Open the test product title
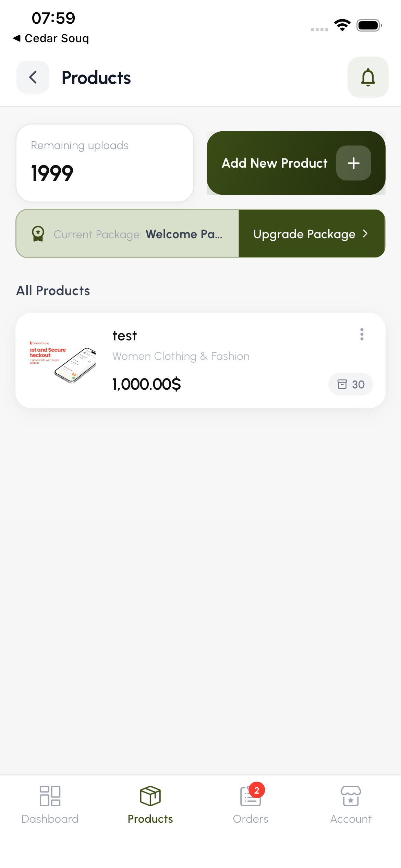Screen dimensions: 401x868 click(x=124, y=336)
